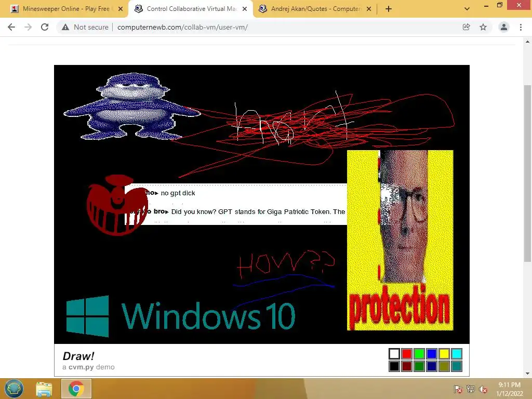The width and height of the screenshot is (532, 399).
Task: Click the "no gpt dick" chat text
Action: click(178, 193)
